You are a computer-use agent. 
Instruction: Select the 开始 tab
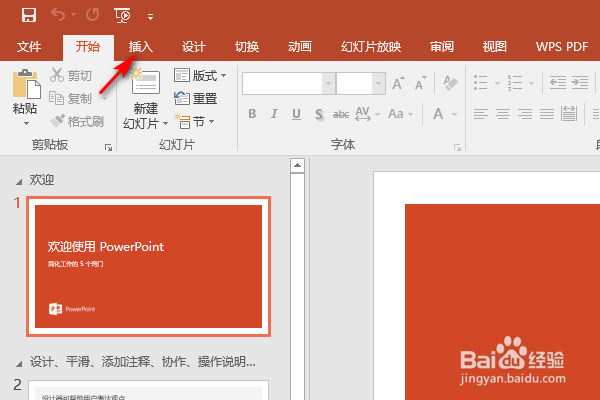coord(88,47)
